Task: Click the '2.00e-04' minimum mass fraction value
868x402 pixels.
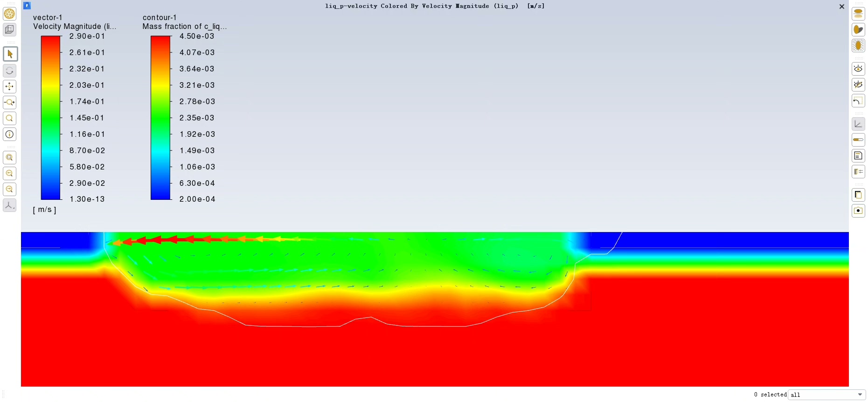Action: tap(197, 199)
